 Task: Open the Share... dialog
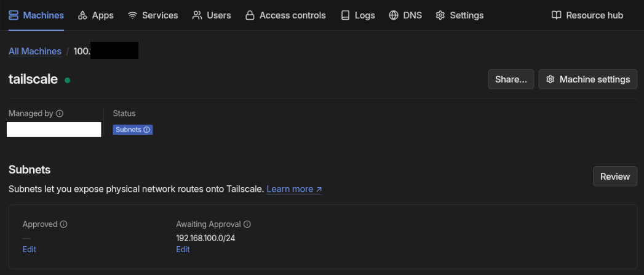coord(511,79)
